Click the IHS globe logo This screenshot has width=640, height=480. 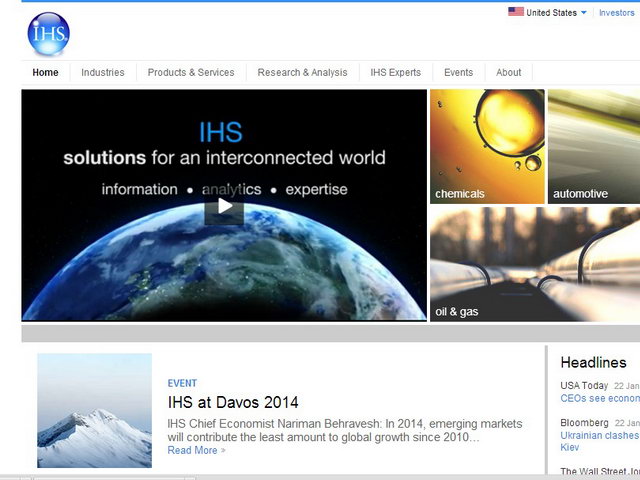coord(49,33)
